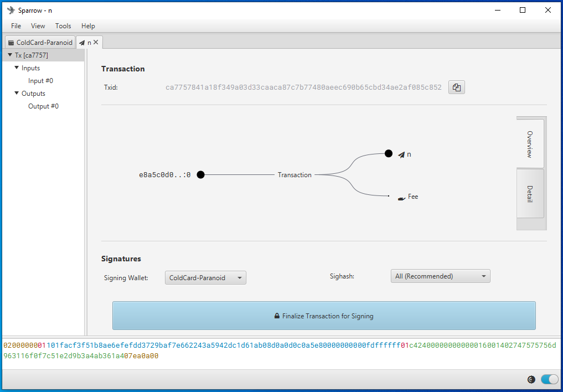Screen dimensions: 563x392
Task: Open the Help menu
Action: [x=88, y=26]
